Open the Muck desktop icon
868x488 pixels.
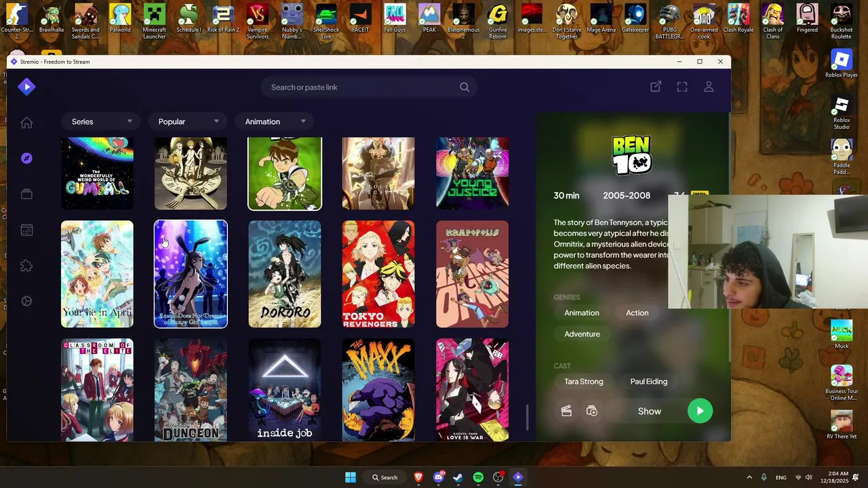point(842,334)
